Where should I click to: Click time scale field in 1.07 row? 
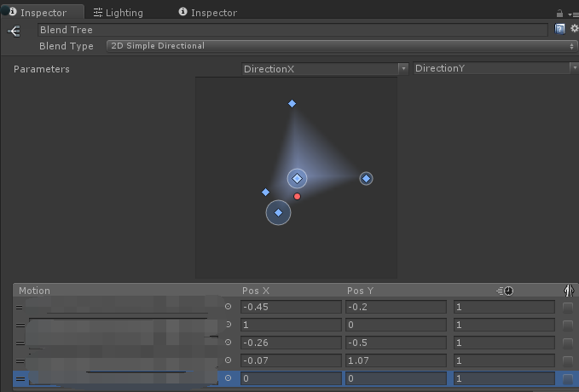(504, 360)
